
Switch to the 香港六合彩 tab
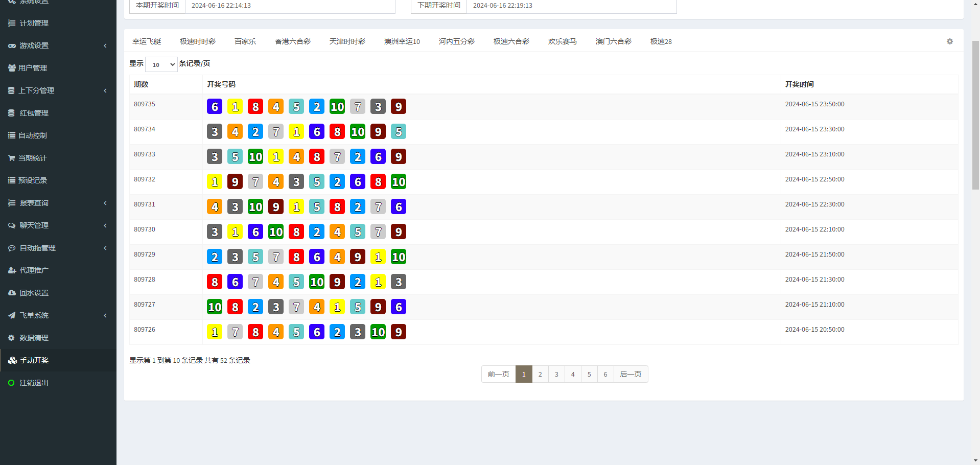[x=292, y=41]
